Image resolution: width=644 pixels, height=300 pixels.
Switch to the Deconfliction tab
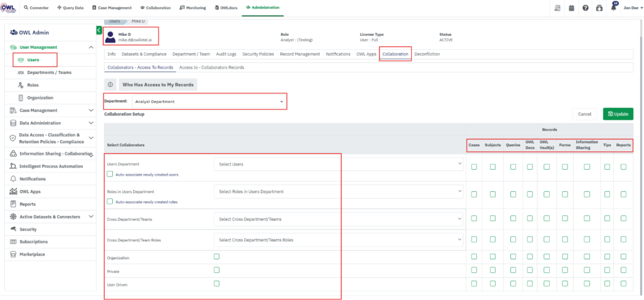[x=427, y=54]
